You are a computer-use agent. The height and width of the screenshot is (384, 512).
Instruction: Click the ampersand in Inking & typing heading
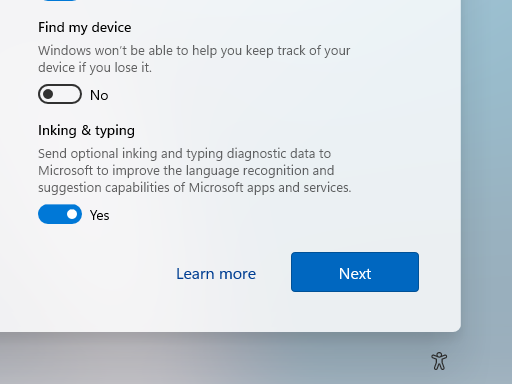[86, 130]
